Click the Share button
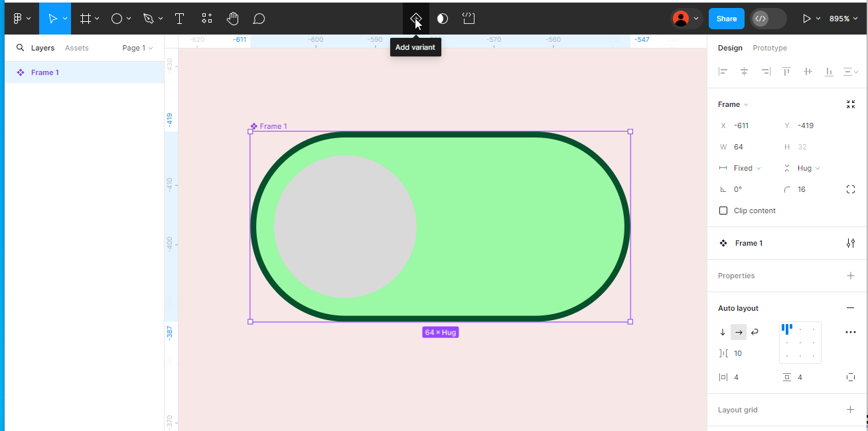The width and height of the screenshot is (868, 431). tap(727, 19)
